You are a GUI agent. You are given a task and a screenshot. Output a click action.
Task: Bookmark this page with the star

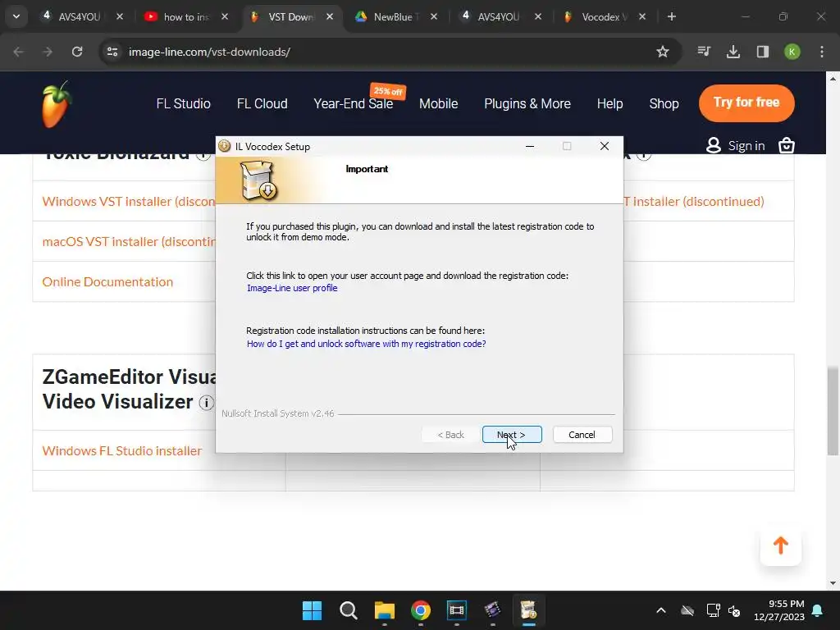663,52
